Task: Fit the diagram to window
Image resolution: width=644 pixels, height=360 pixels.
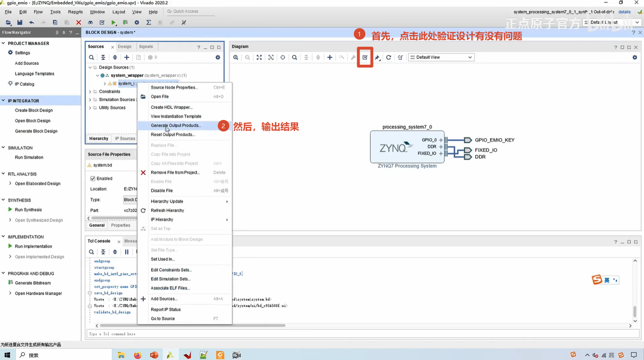Action: pyautogui.click(x=259, y=58)
